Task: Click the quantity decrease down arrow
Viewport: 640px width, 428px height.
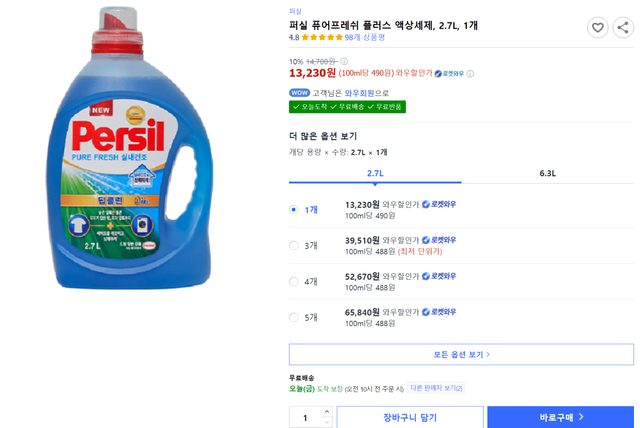Action: click(x=326, y=422)
